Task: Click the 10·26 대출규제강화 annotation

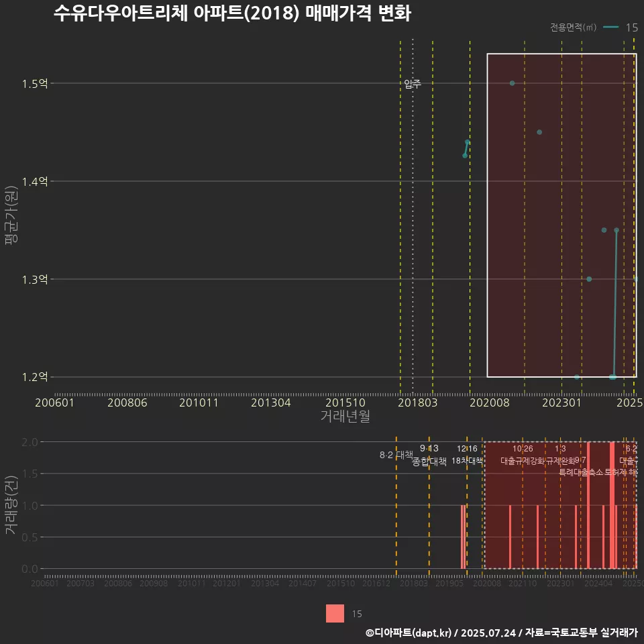Action: coord(523,455)
